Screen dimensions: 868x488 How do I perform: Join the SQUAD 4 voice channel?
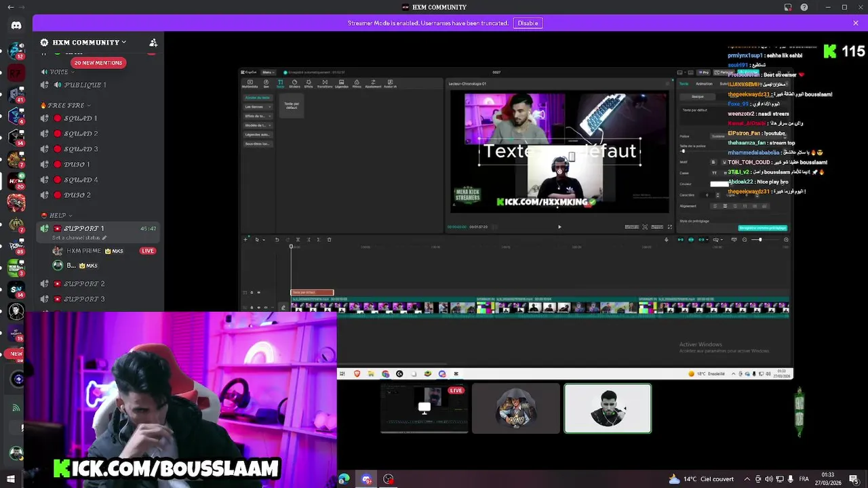click(x=99, y=180)
